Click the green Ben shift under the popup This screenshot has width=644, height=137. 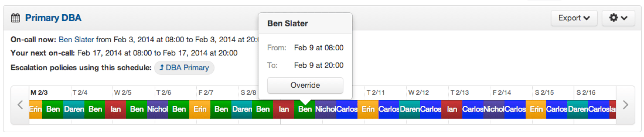[305, 109]
